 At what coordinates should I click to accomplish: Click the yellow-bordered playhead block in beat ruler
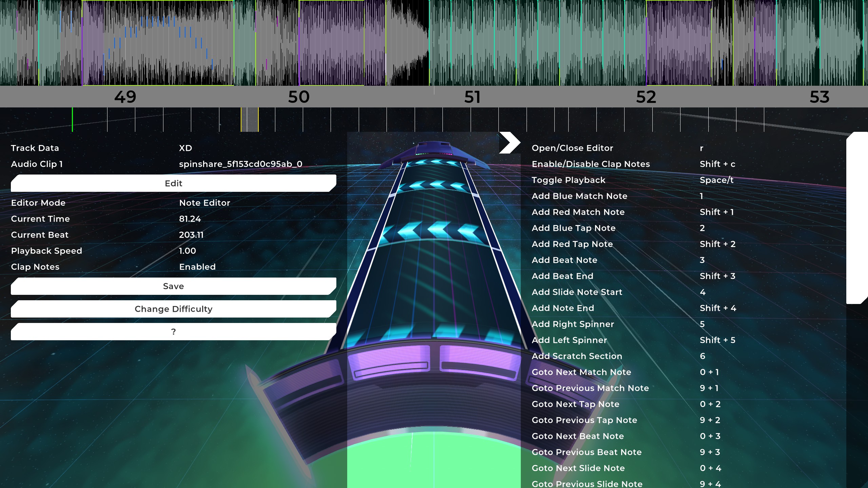point(250,120)
